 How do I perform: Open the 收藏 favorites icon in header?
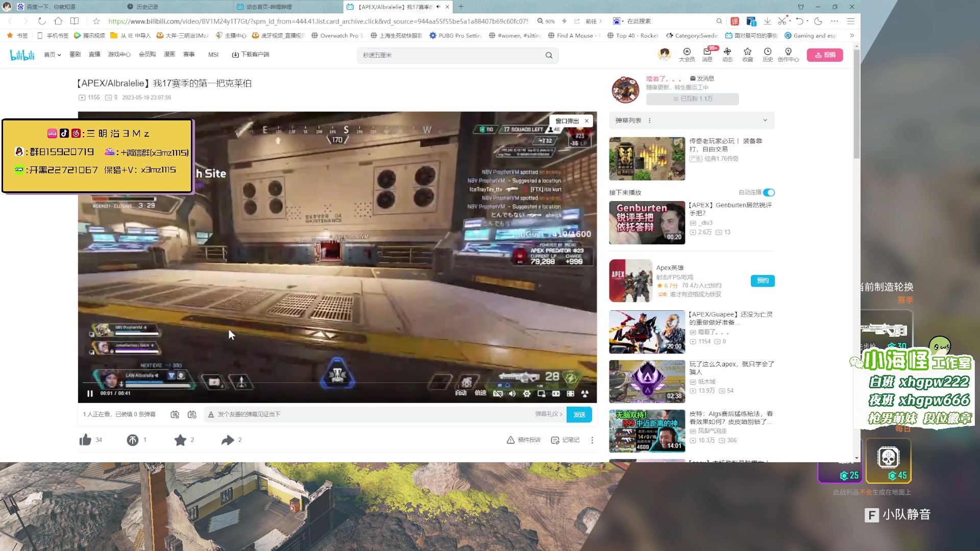coord(748,55)
